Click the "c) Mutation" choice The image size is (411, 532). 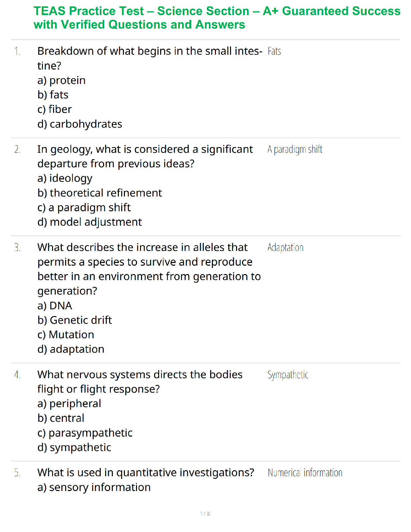coord(66,335)
